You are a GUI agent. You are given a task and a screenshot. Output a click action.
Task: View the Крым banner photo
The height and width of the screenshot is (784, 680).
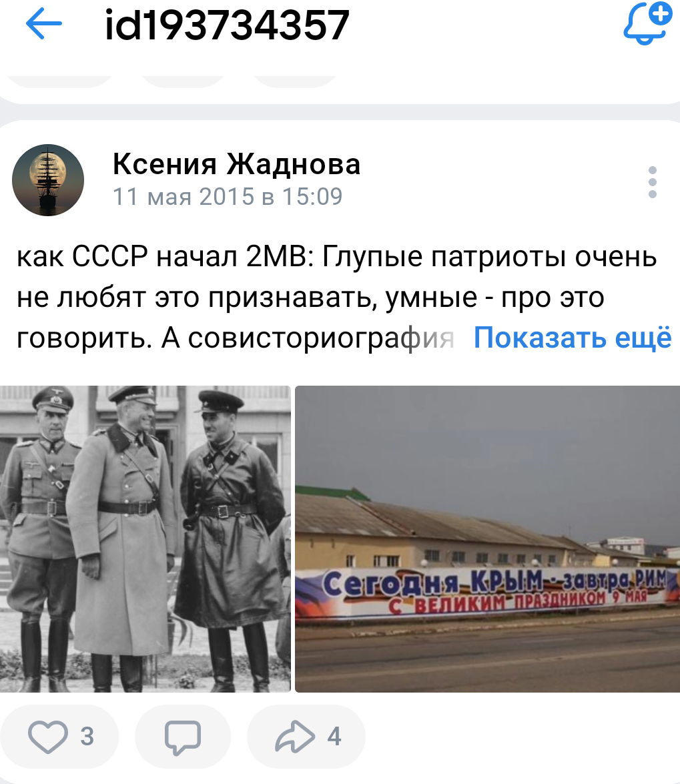[488, 539]
